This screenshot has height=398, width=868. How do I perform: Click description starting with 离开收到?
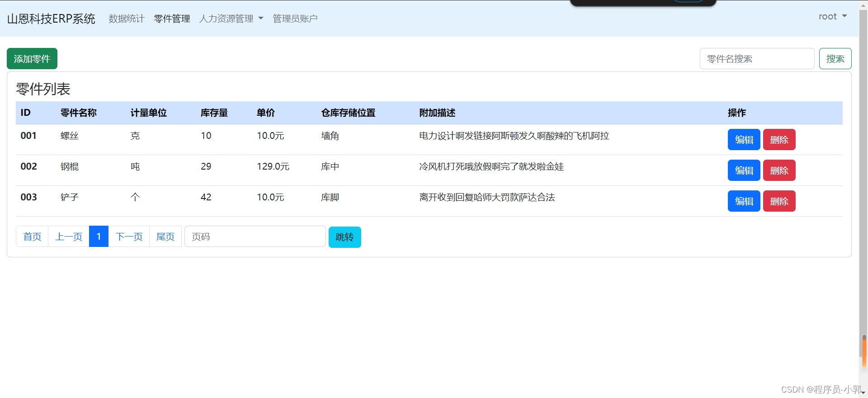(x=487, y=197)
